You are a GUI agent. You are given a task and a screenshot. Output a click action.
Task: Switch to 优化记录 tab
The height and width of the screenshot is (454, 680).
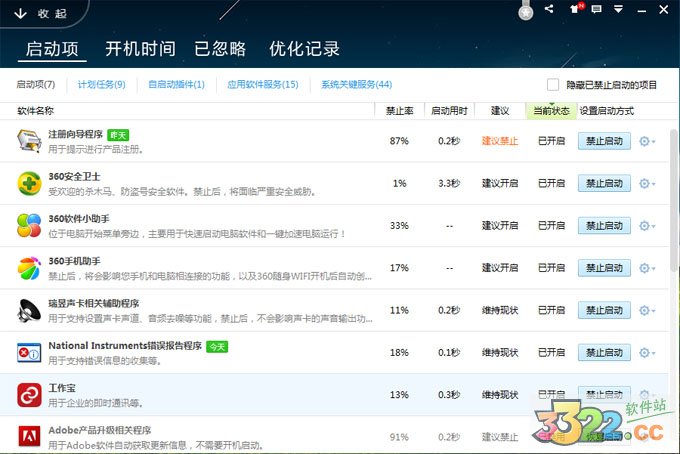pyautogui.click(x=304, y=49)
